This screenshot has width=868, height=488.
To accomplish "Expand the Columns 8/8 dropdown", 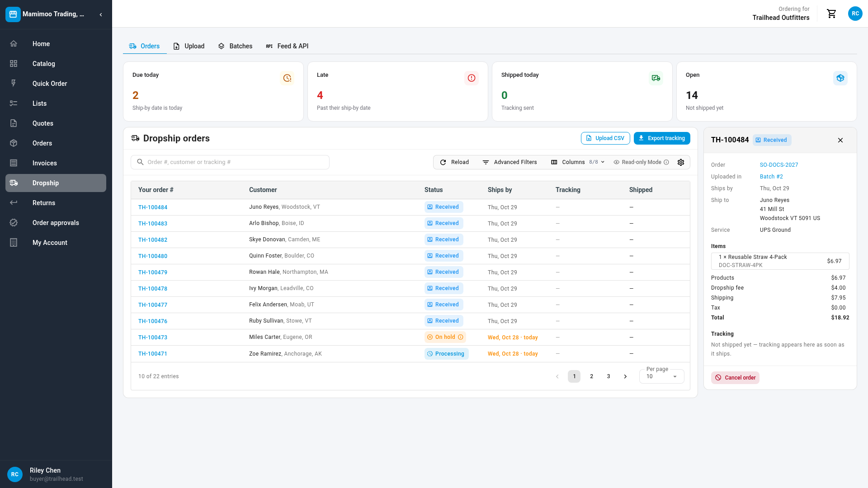I will click(577, 162).
